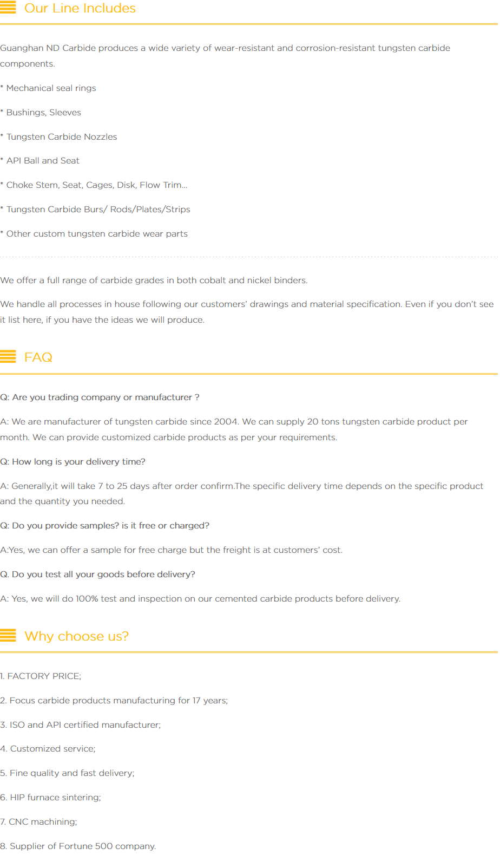This screenshot has width=500, height=868.
Task: Click the API Ball and Seat item
Action: 43,161
